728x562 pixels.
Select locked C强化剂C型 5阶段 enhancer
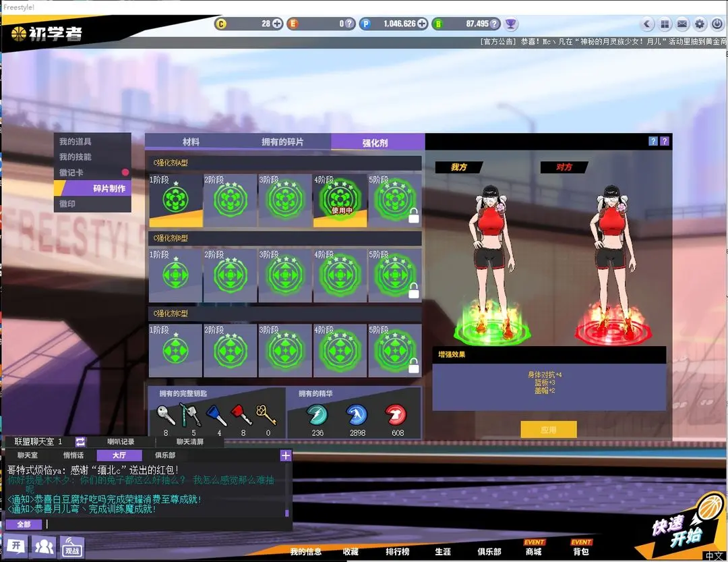[x=394, y=351]
